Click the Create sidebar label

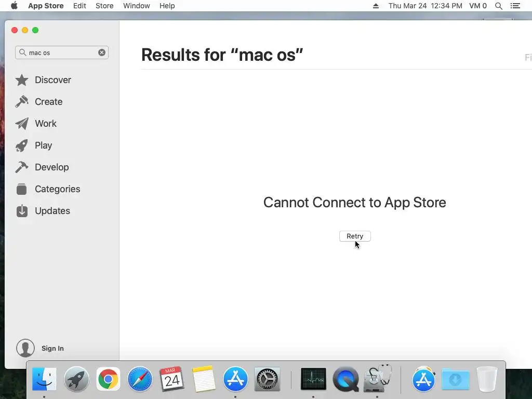(48, 102)
